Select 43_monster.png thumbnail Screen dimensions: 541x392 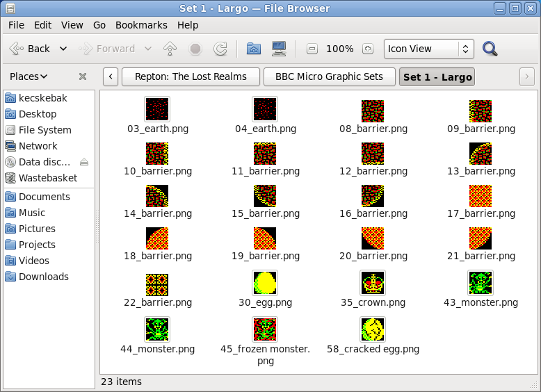tap(481, 283)
